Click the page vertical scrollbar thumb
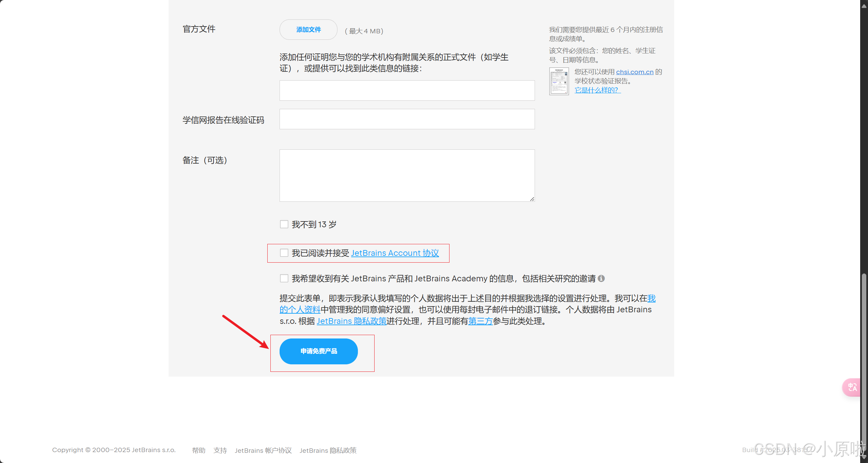 (864, 364)
